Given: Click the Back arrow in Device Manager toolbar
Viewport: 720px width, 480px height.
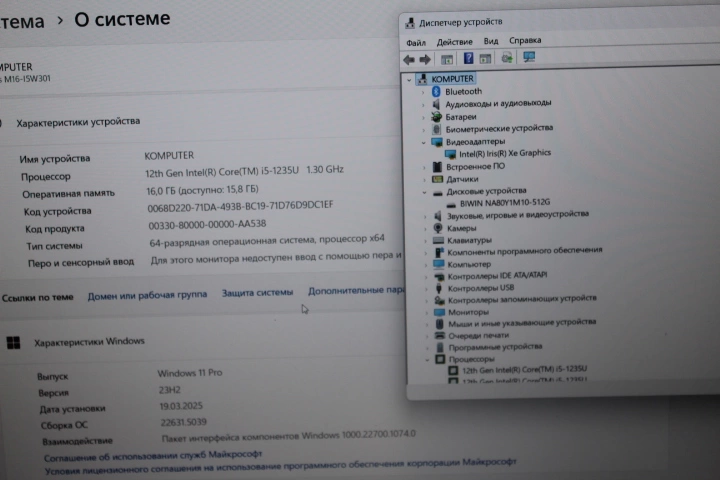Looking at the screenshot, I should [x=409, y=59].
